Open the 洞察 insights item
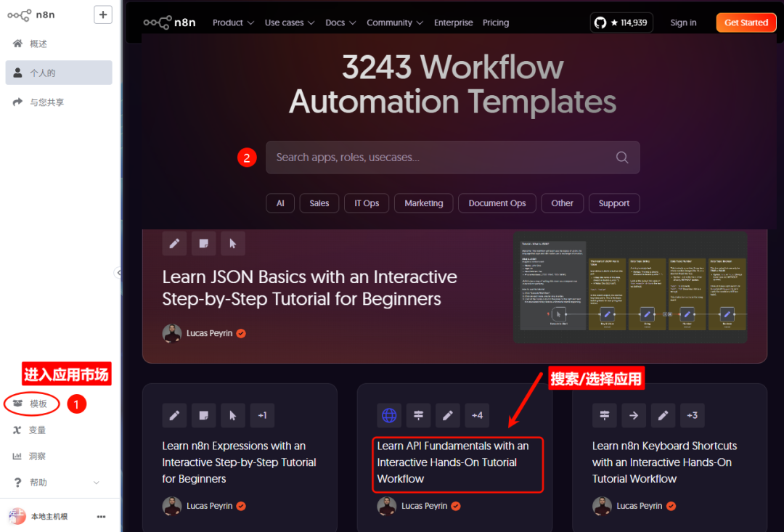Viewport: 784px width, 532px height. tap(30, 456)
